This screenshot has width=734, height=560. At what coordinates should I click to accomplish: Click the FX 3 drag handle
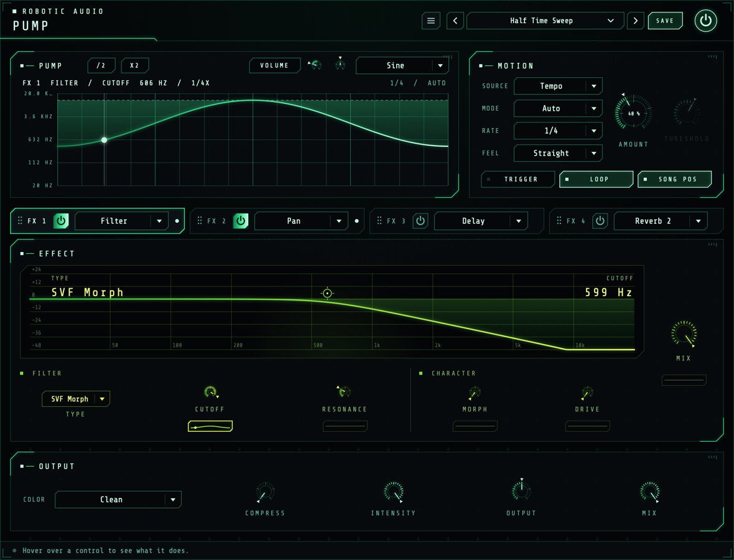click(379, 220)
